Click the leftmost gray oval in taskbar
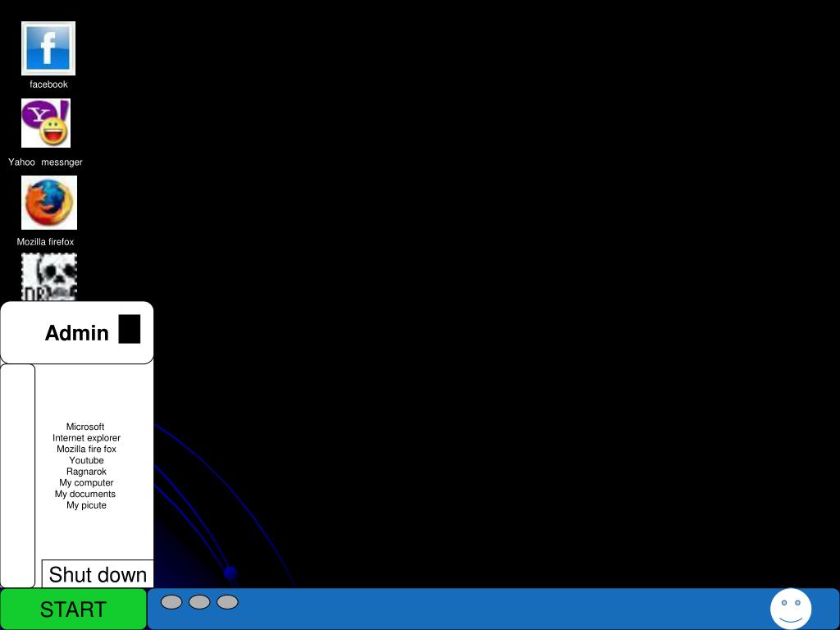This screenshot has width=840, height=630. coord(171,602)
